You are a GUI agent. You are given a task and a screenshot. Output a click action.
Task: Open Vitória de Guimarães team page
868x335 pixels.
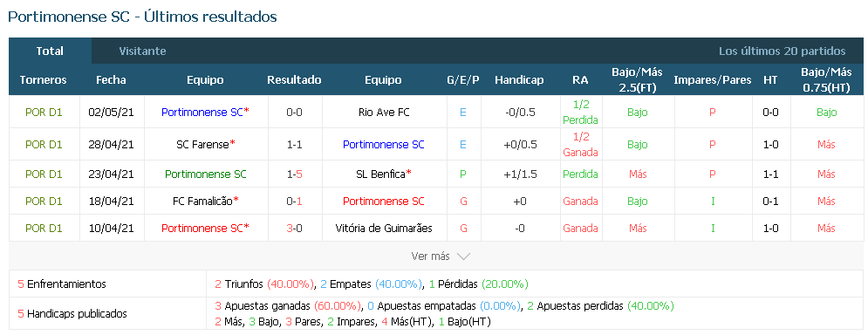pos(384,229)
